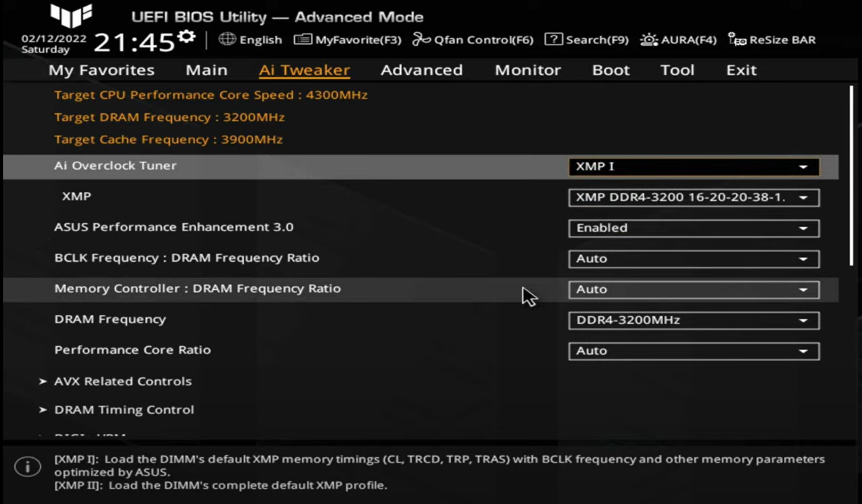Open My Favorites tab

tap(101, 70)
